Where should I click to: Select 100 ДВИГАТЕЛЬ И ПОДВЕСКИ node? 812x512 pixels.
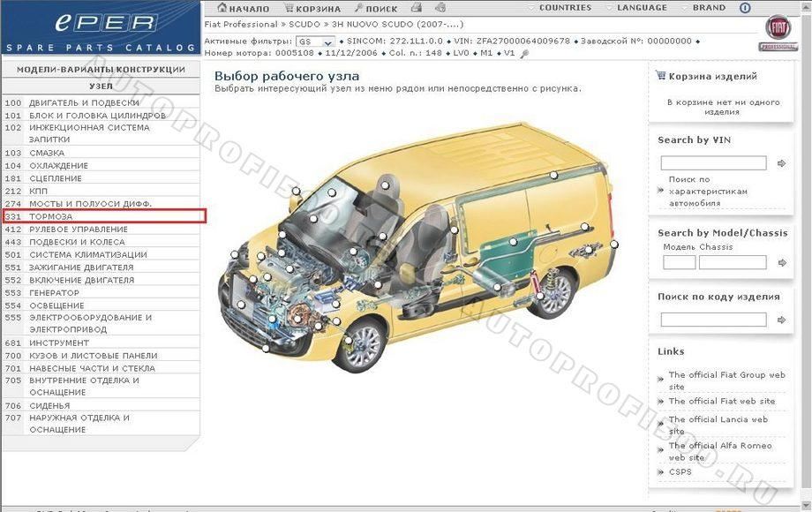pos(101,102)
